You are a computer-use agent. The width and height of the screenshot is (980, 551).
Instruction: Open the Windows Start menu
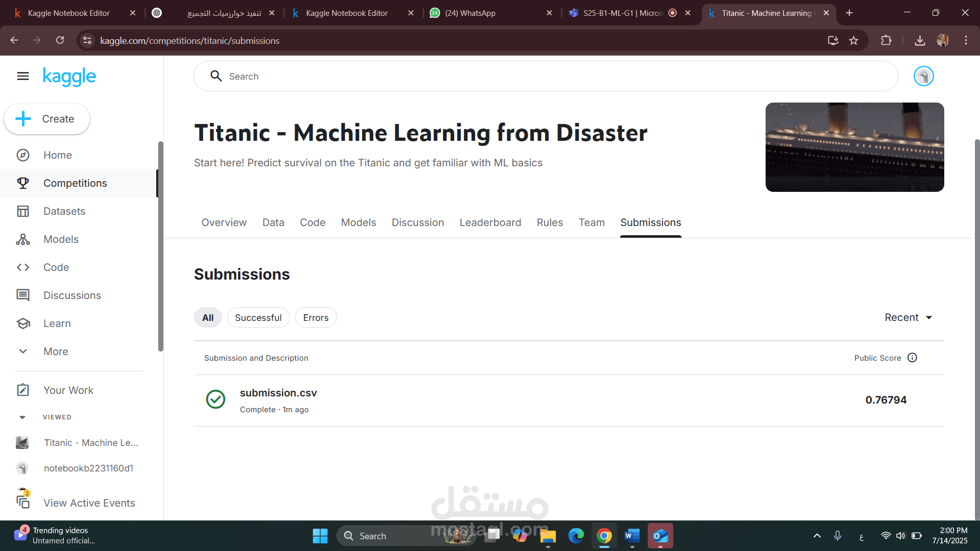click(x=320, y=536)
